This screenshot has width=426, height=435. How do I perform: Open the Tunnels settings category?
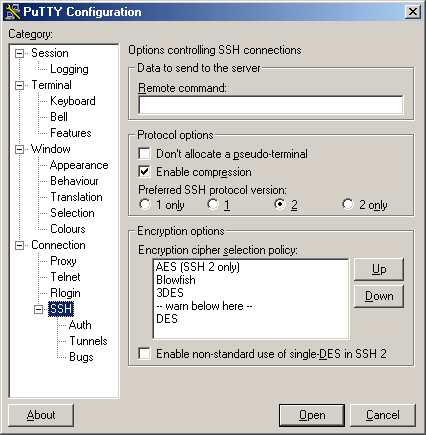88,341
